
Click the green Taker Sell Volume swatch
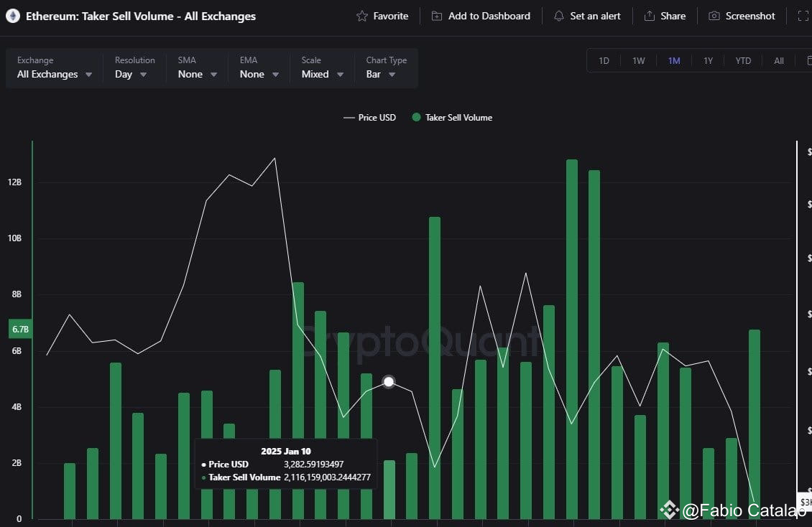[416, 118]
